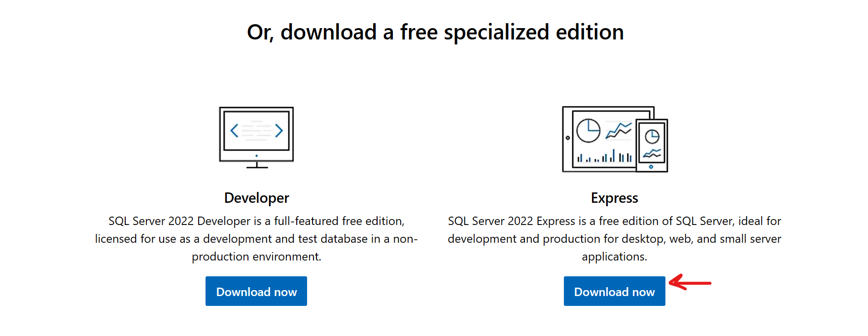The image size is (868, 336).
Task: Click the red arrow pointing at Download now
Action: point(690,282)
